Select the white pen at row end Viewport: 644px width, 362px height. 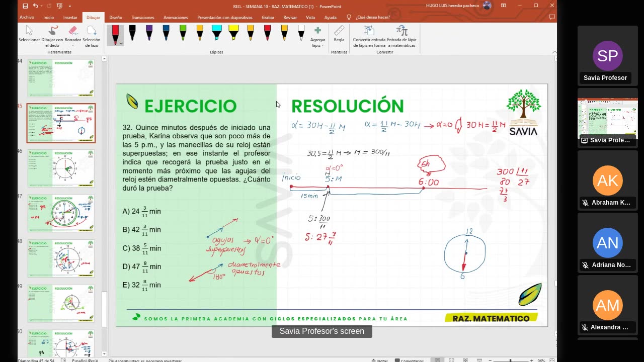[301, 33]
